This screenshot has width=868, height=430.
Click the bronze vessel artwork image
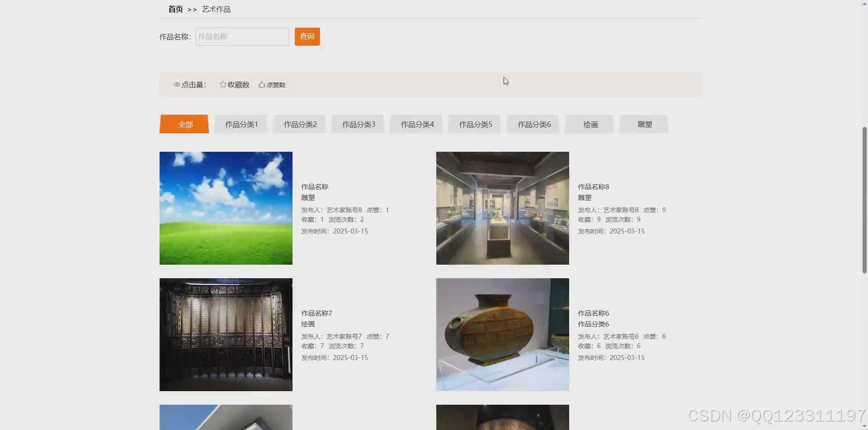pyautogui.click(x=502, y=334)
